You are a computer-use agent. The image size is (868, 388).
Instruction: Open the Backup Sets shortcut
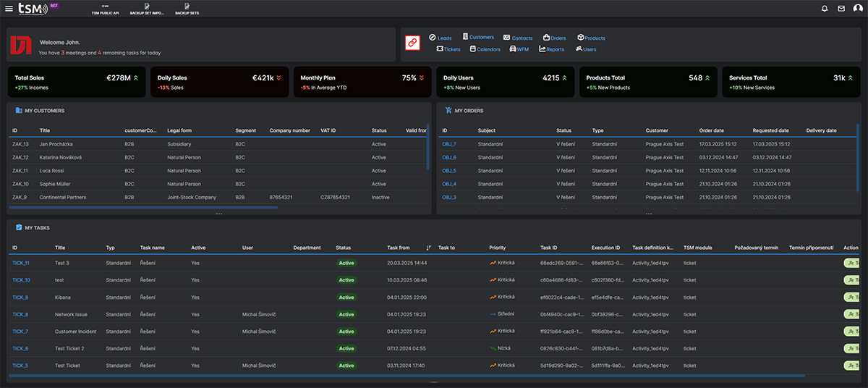[x=187, y=9]
